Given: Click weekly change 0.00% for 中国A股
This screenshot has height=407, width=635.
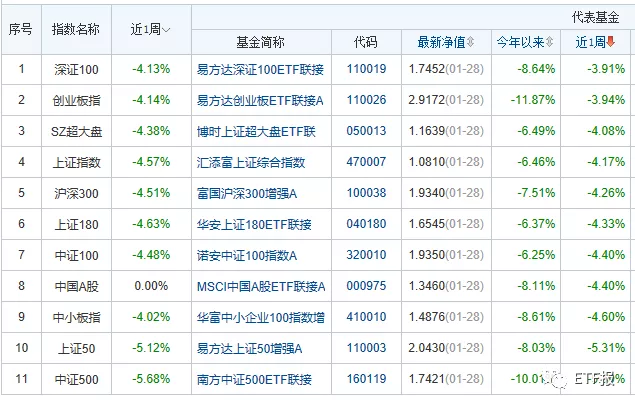Looking at the screenshot, I should (151, 286).
